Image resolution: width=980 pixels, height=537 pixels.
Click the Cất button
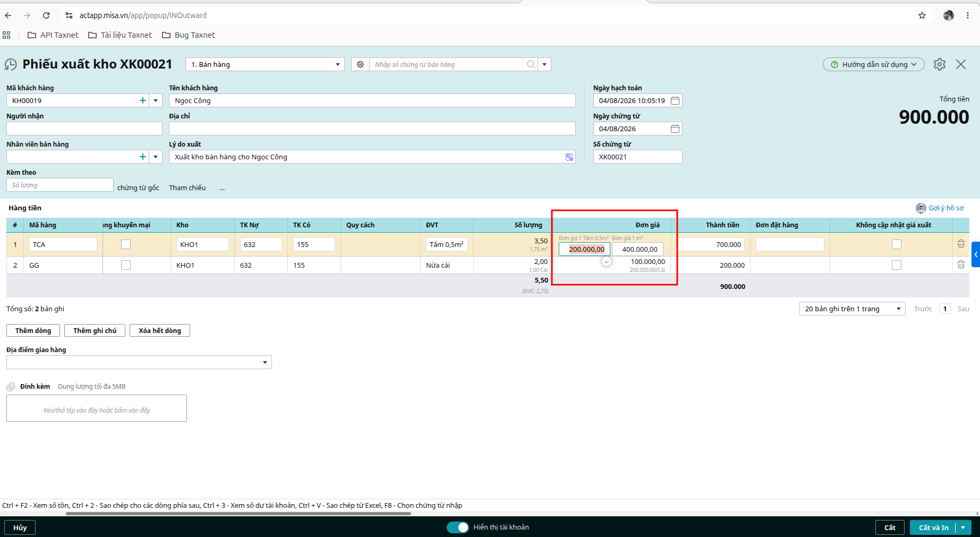click(890, 527)
